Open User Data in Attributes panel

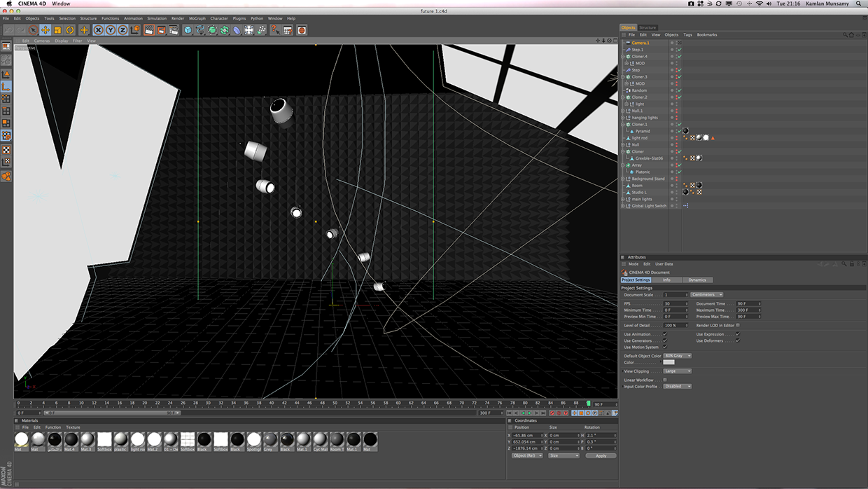(664, 264)
